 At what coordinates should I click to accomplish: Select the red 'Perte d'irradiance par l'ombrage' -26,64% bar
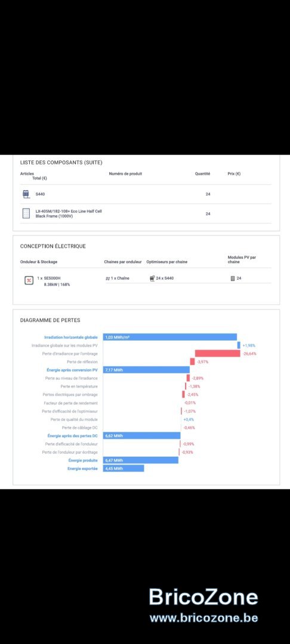[x=217, y=354]
